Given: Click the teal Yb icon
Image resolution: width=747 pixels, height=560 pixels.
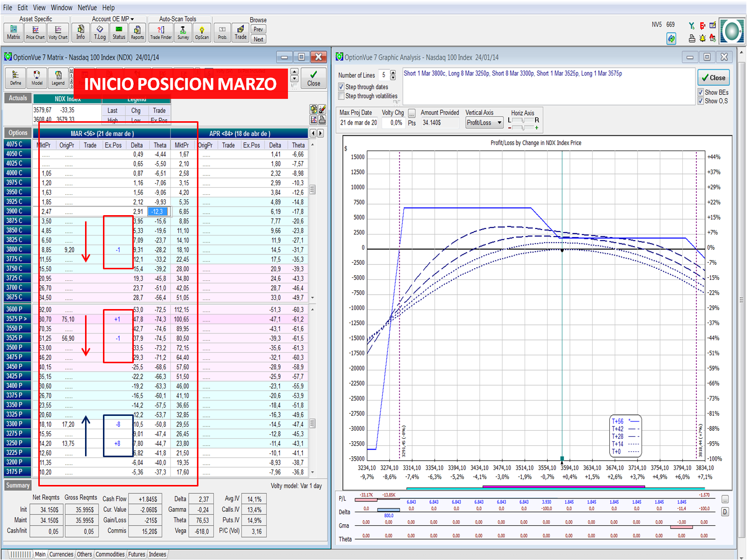Looking at the screenshot, I should [x=692, y=25].
